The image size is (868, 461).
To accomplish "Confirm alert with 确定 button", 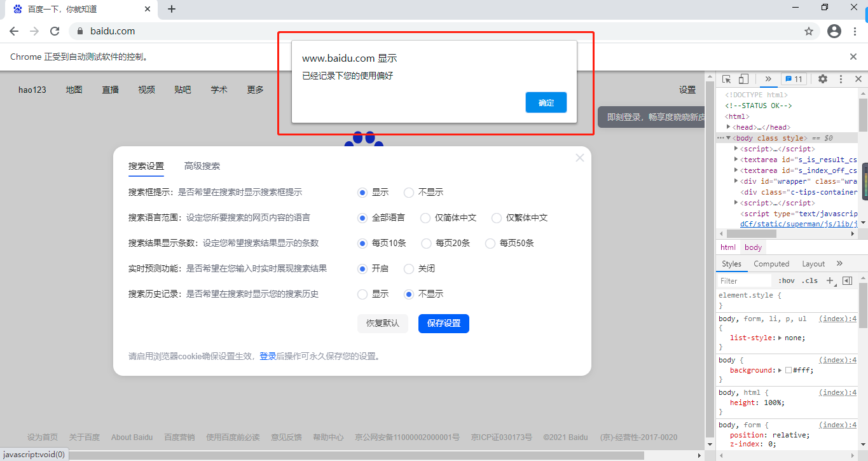I will click(546, 102).
